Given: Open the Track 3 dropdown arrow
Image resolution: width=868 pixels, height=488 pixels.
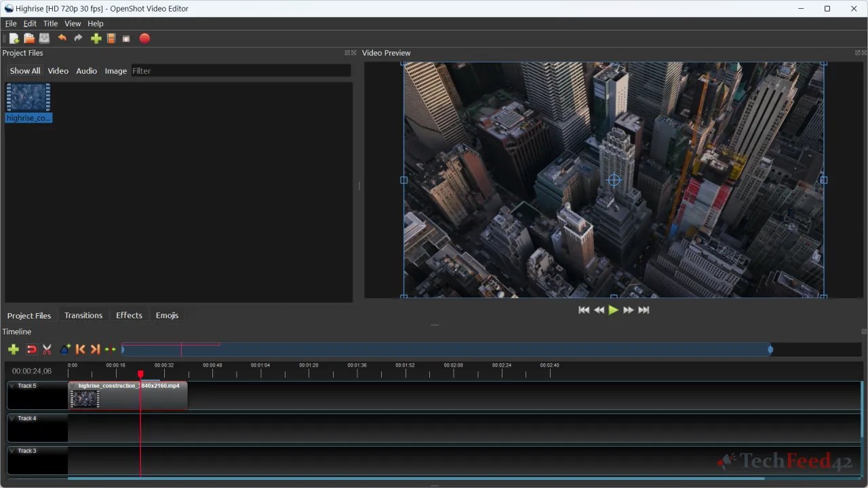Looking at the screenshot, I should tap(12, 451).
